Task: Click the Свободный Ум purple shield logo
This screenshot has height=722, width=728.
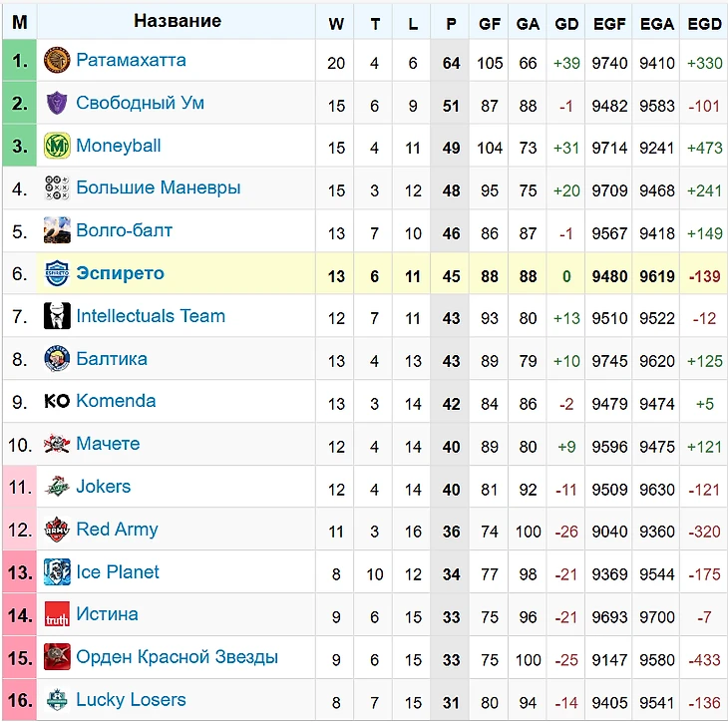Action: [x=57, y=104]
